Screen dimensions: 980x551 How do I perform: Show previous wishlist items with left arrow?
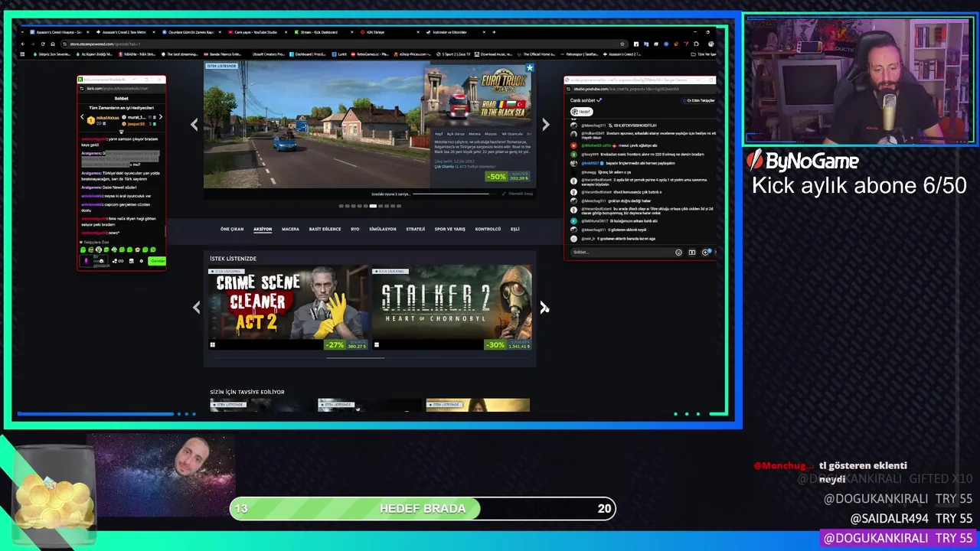197,308
